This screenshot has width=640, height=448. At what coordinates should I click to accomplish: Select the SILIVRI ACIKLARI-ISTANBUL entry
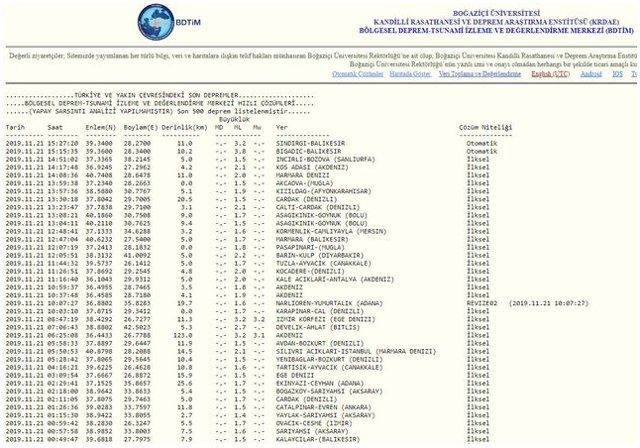(356, 351)
